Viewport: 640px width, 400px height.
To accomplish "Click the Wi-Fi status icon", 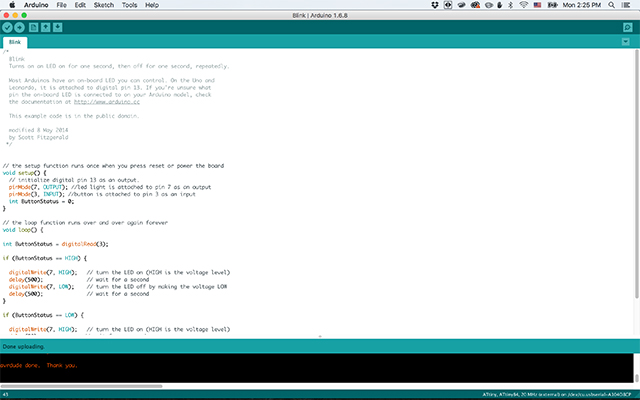I will tap(524, 5).
